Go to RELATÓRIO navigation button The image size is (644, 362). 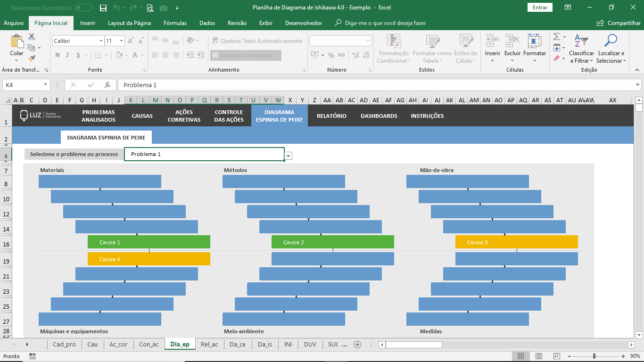331,116
